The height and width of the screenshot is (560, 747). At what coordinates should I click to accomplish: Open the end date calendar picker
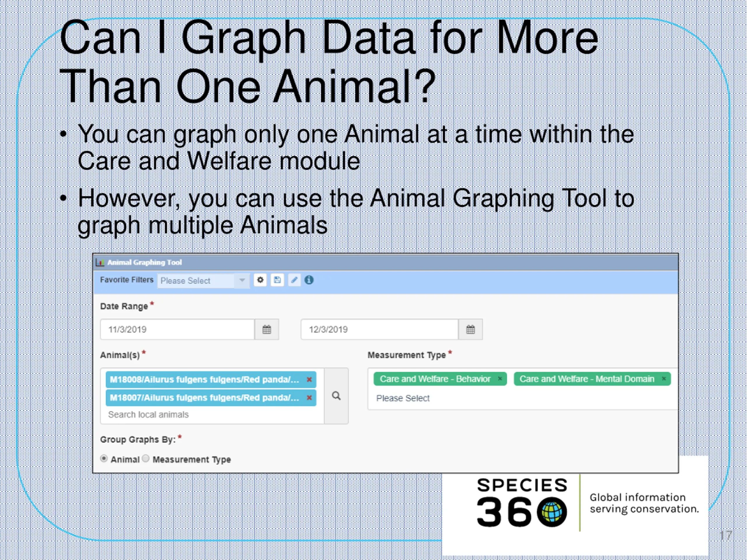coord(470,330)
